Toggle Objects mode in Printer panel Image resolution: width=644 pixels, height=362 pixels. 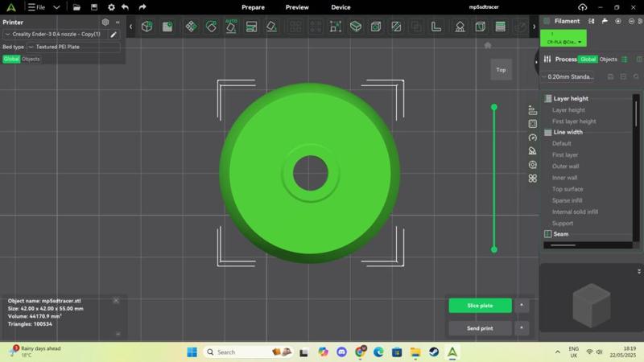coord(31,59)
